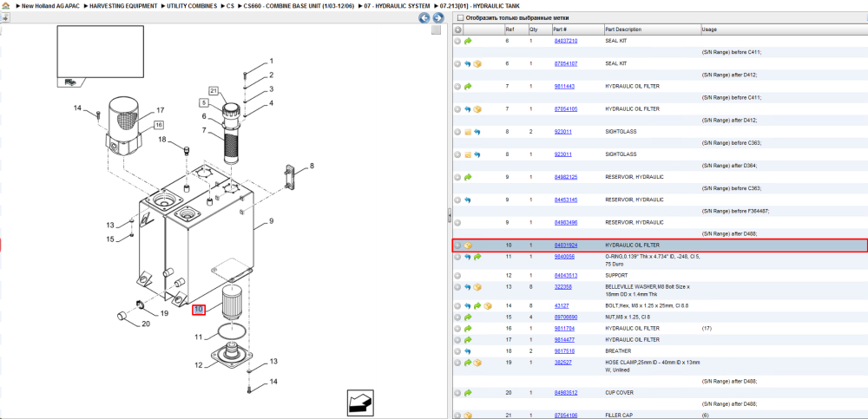Expand arrow before New Holland AG APAC
This screenshot has height=419, width=868.
[17, 5]
